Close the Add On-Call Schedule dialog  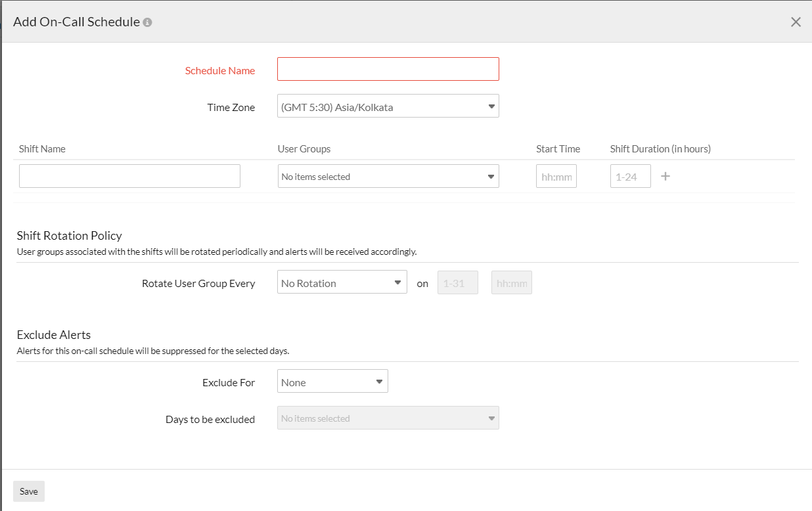[796, 22]
